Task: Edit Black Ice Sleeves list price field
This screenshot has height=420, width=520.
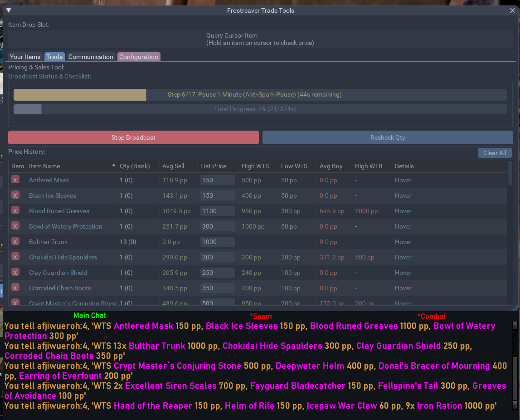Action: pyautogui.click(x=218, y=196)
